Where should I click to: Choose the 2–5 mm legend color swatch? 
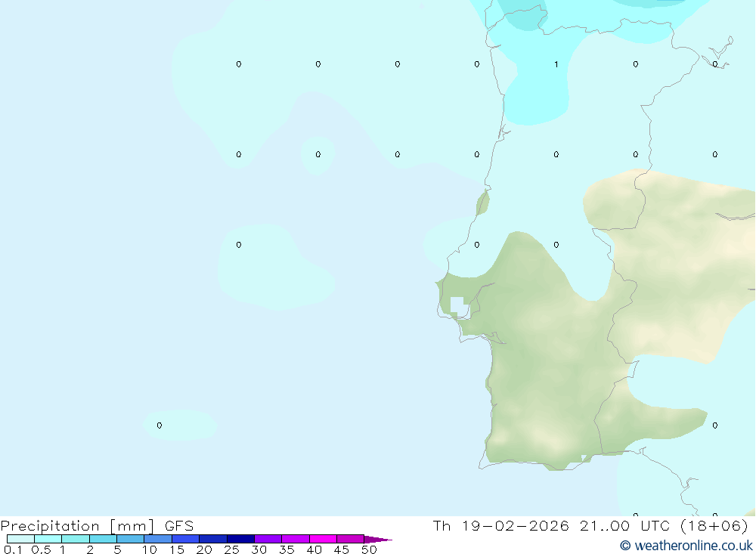click(103, 539)
